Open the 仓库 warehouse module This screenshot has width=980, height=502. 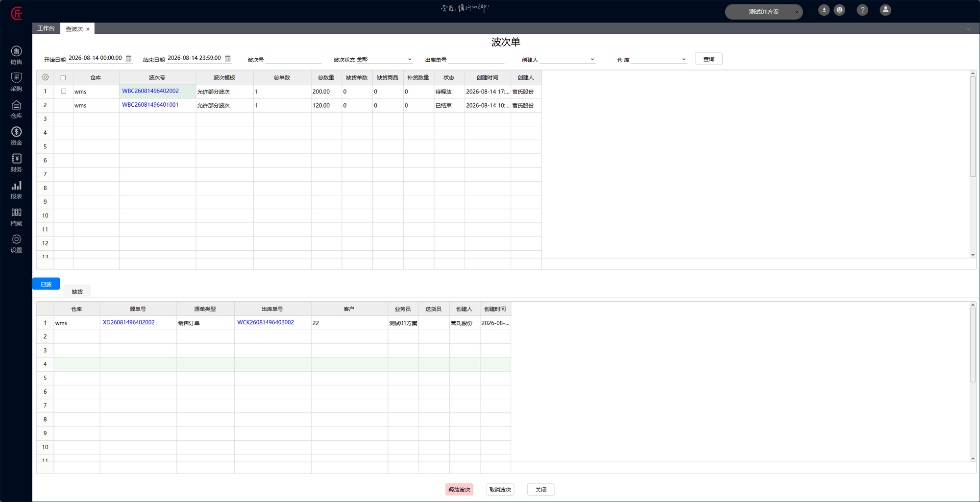click(x=16, y=109)
